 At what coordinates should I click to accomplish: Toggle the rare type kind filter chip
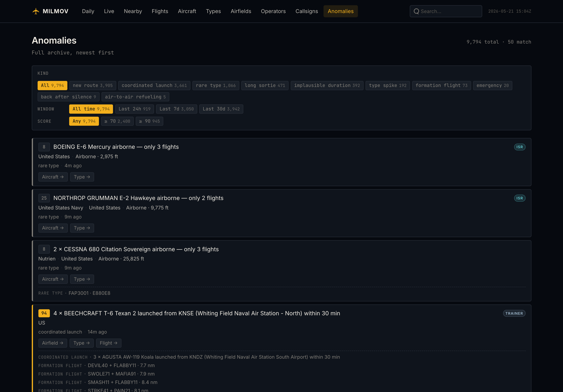click(216, 86)
